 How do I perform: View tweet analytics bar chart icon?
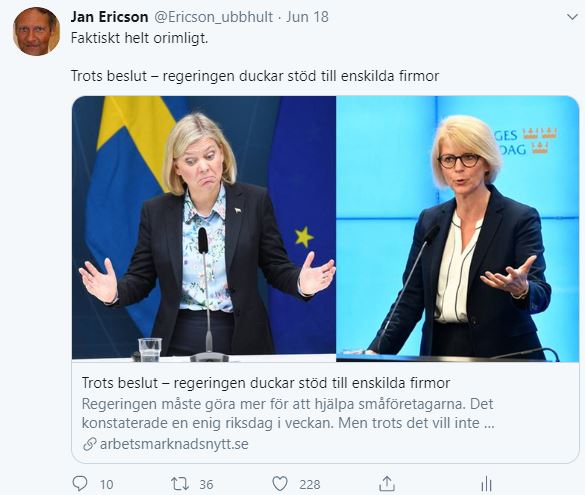click(x=487, y=484)
